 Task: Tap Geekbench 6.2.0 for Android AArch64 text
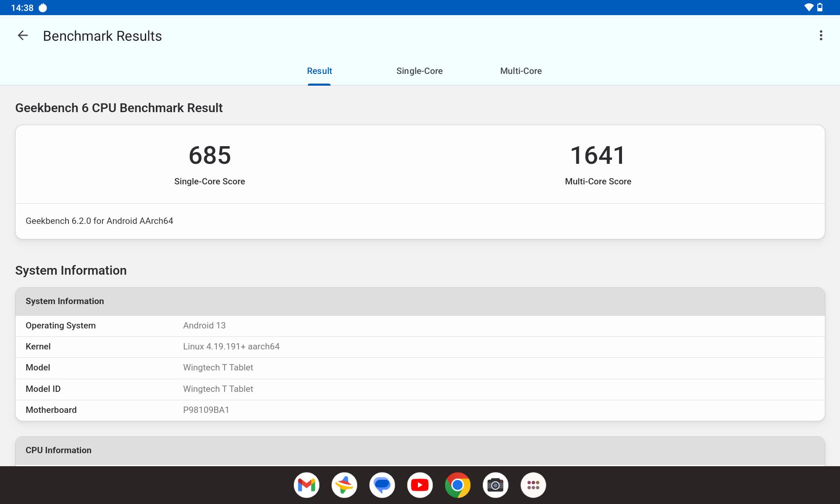pyautogui.click(x=100, y=221)
